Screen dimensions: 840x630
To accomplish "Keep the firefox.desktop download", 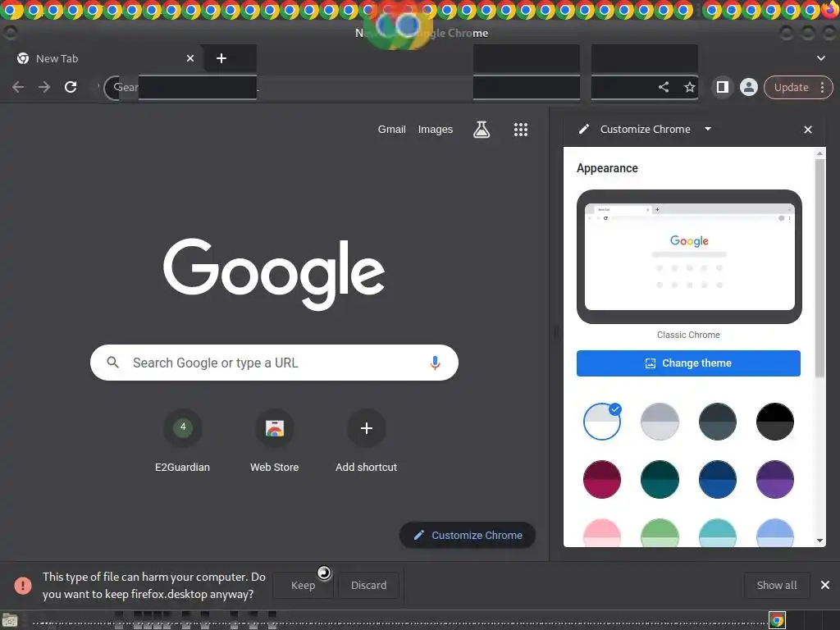I will (303, 585).
